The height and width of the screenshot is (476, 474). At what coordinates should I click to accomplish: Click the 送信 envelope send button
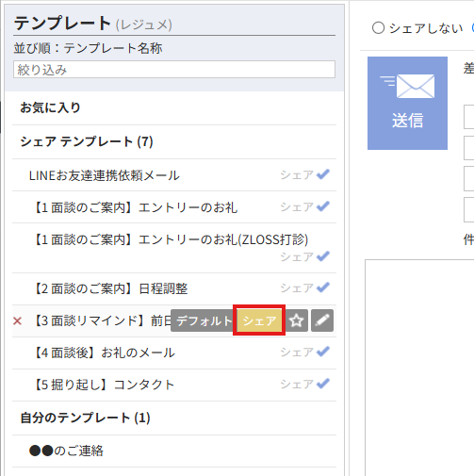click(407, 103)
